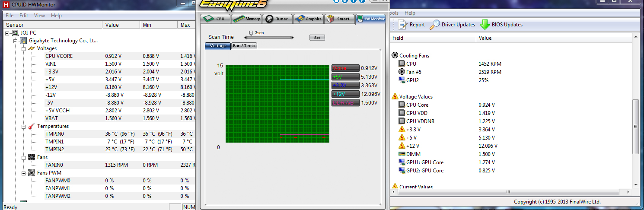The height and width of the screenshot is (210, 644).
Task: Open Driver Updates in AIDA64 toolbar
Action: [453, 25]
